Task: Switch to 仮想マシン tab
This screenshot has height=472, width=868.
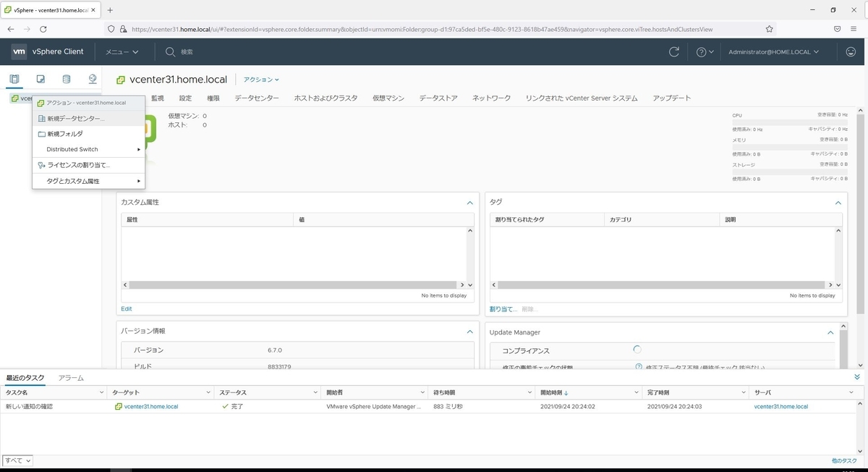Action: pyautogui.click(x=388, y=98)
